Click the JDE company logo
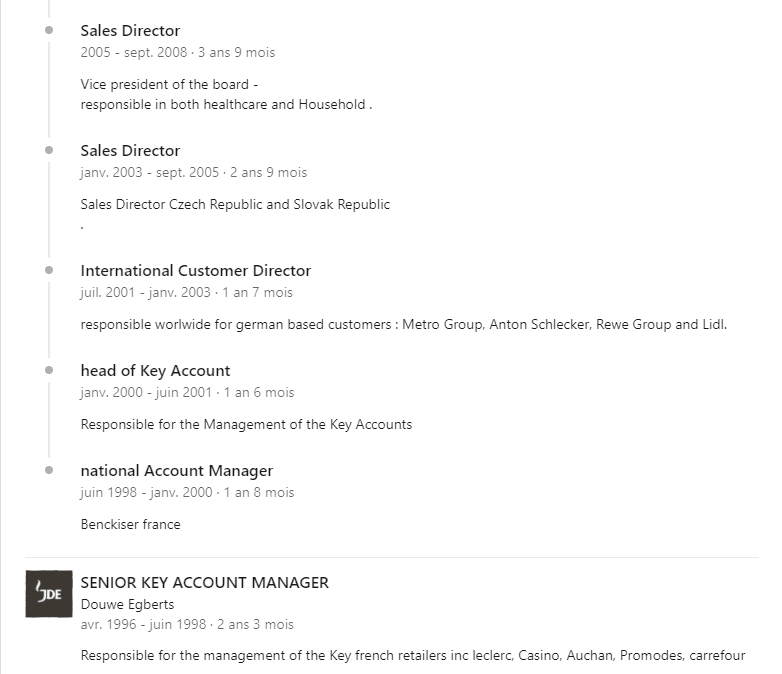This screenshot has width=782, height=674. pyautogui.click(x=49, y=594)
